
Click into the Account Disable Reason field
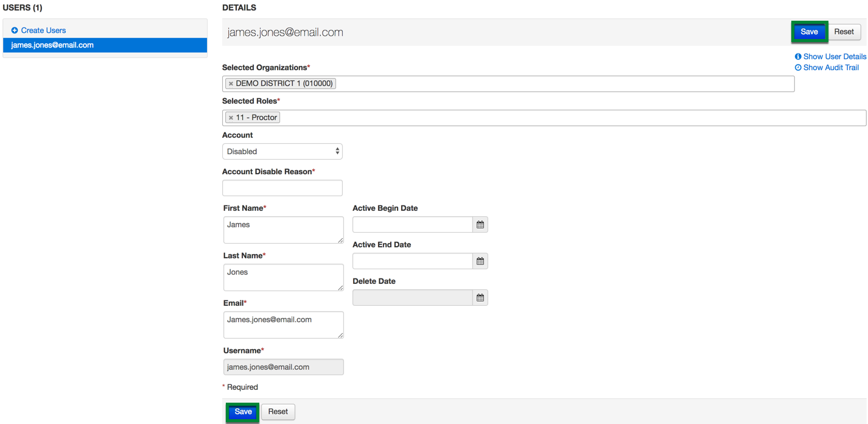click(x=282, y=188)
